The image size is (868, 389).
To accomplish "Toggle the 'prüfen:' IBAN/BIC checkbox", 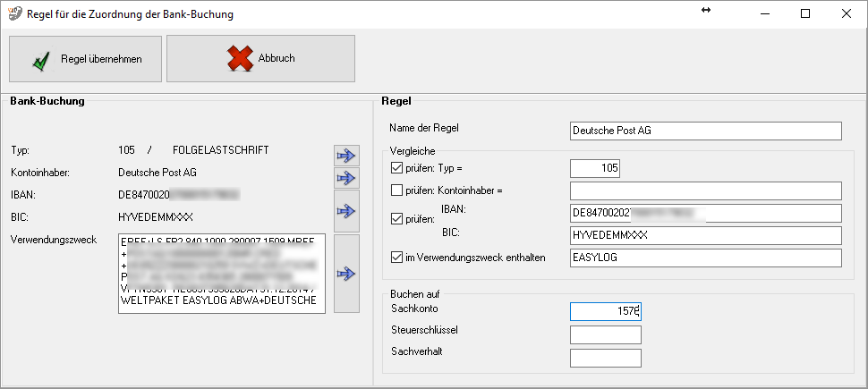I will 397,217.
